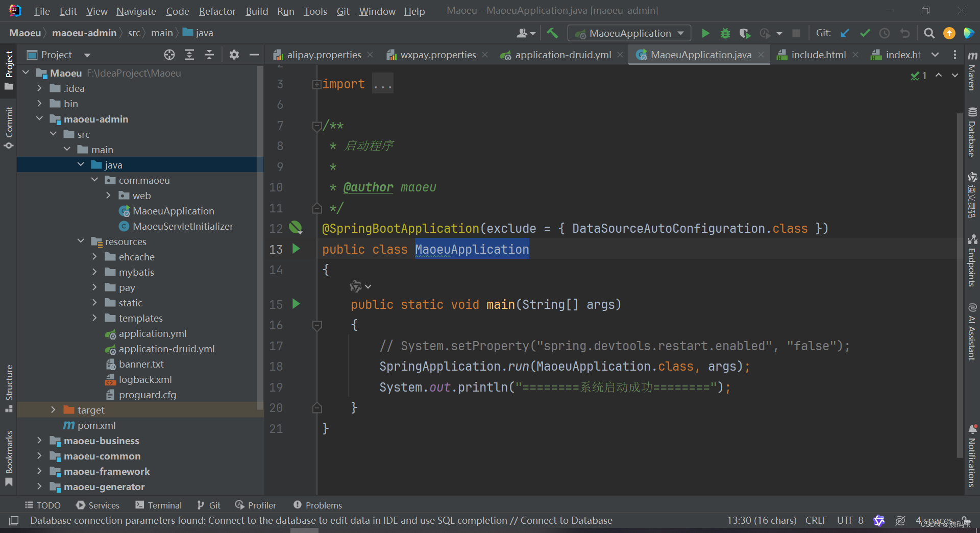
Task: Click the user account icon in toolbar
Action: (x=526, y=33)
